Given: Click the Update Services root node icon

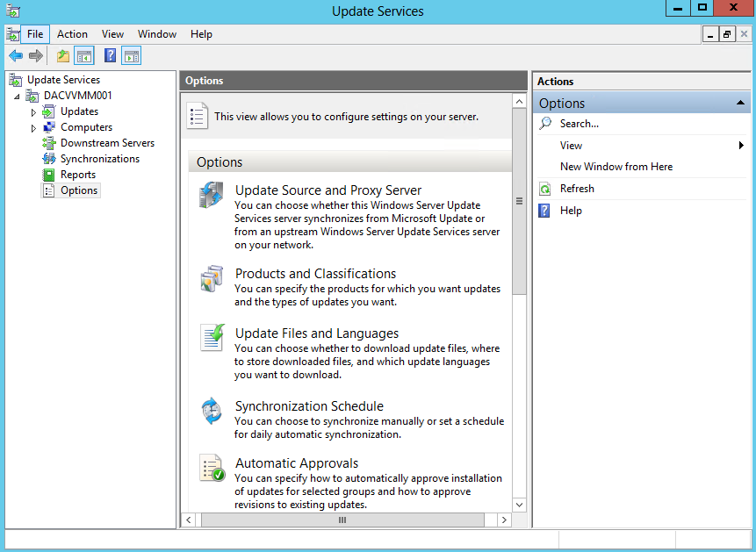Looking at the screenshot, I should [16, 80].
